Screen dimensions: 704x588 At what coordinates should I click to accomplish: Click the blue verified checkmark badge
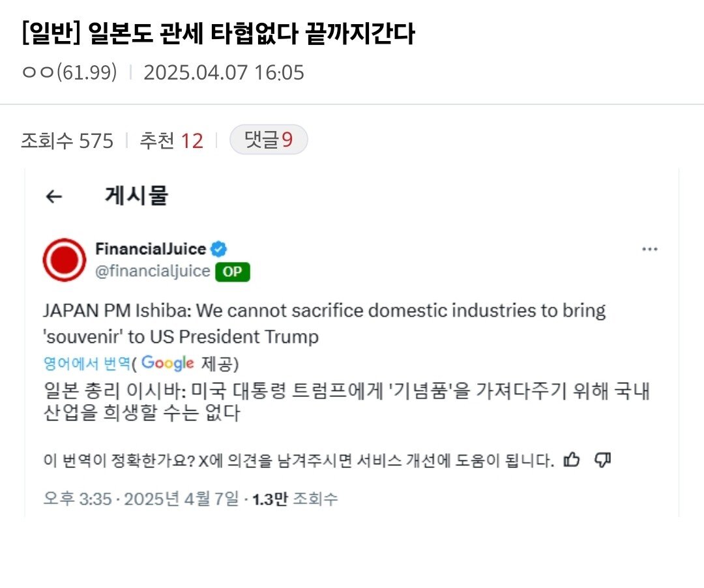[x=218, y=248]
